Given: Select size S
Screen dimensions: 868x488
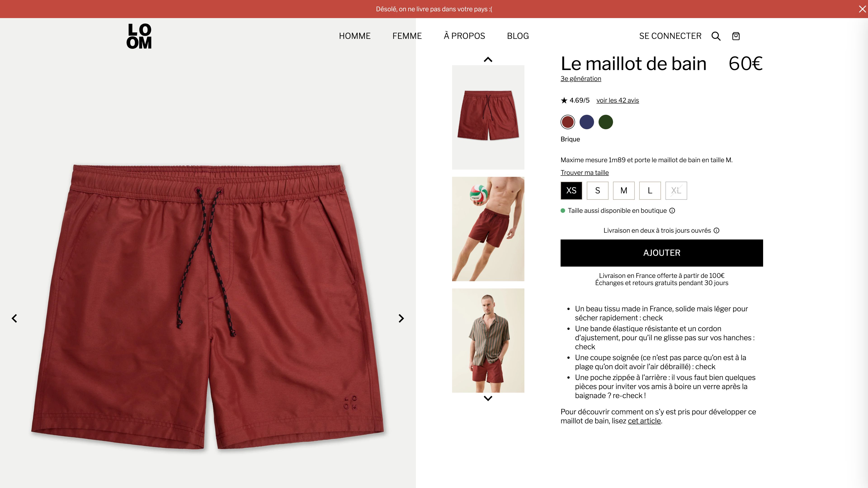Looking at the screenshot, I should coord(597,191).
